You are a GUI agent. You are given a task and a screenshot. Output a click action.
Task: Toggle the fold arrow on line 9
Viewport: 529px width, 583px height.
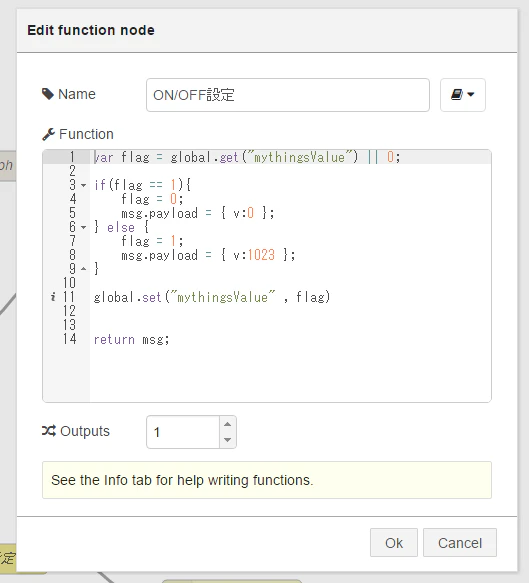point(84,269)
